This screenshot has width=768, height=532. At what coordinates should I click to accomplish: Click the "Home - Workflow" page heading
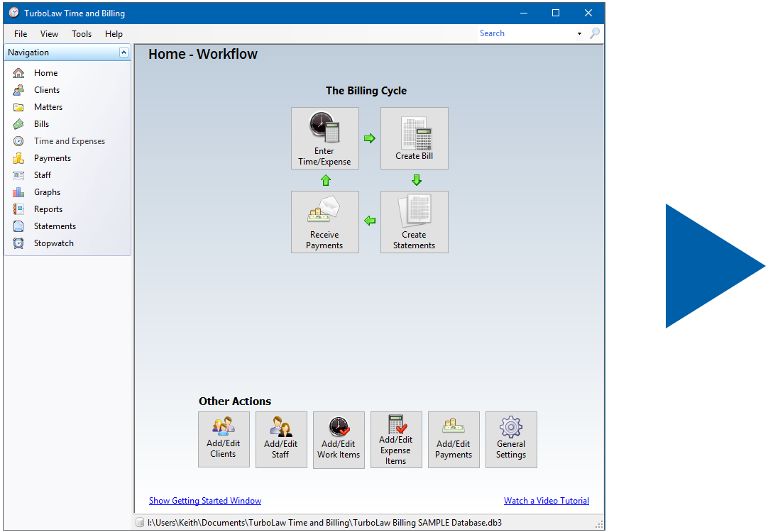(x=203, y=54)
